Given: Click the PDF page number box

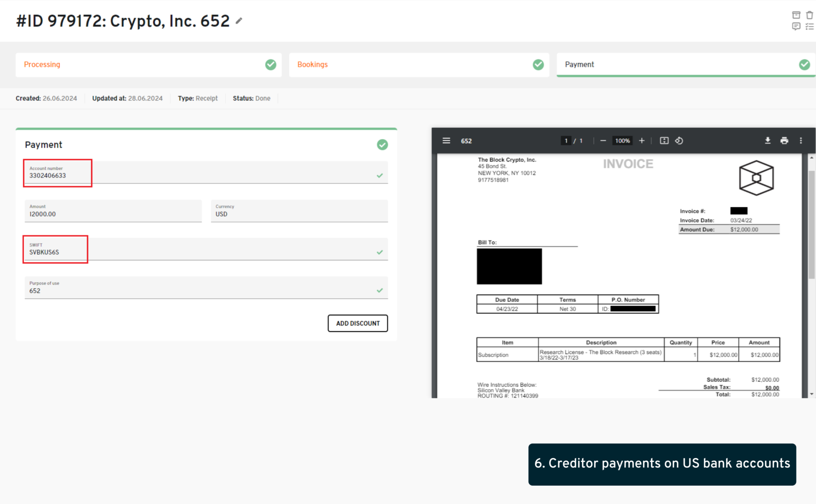Looking at the screenshot, I should (x=566, y=141).
